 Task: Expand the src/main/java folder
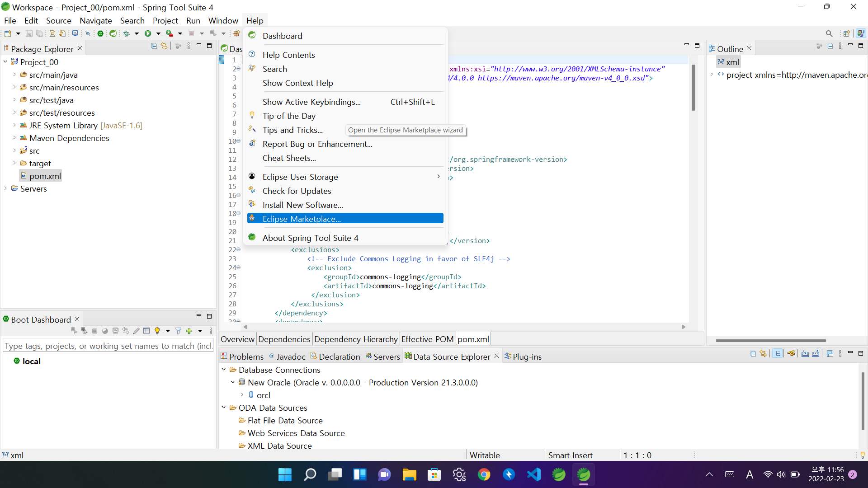pos(14,75)
